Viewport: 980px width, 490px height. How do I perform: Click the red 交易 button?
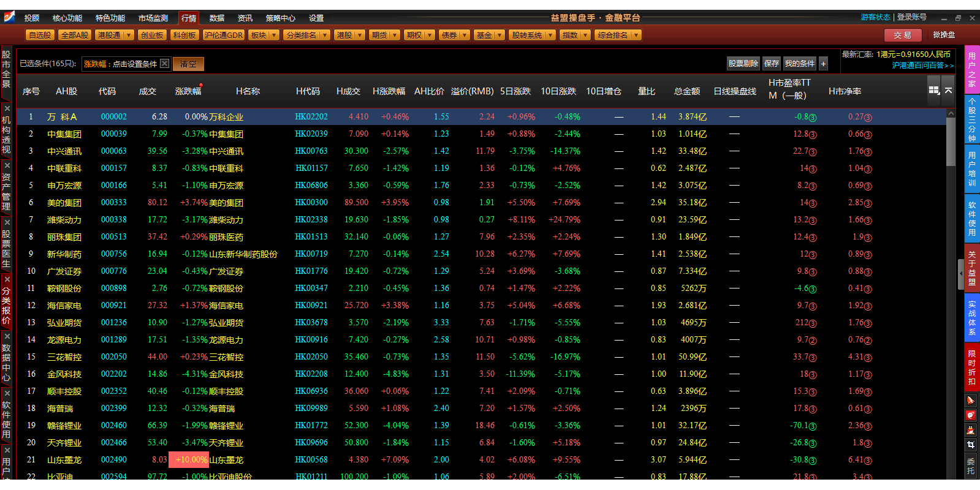point(902,36)
